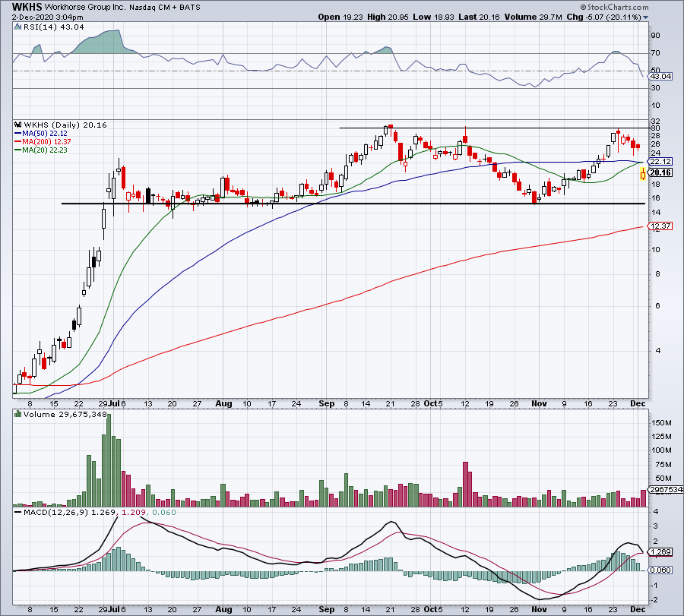This screenshot has height=616, width=684.
Task: Click the 12.37 MA200 price tag
Action: 660,226
